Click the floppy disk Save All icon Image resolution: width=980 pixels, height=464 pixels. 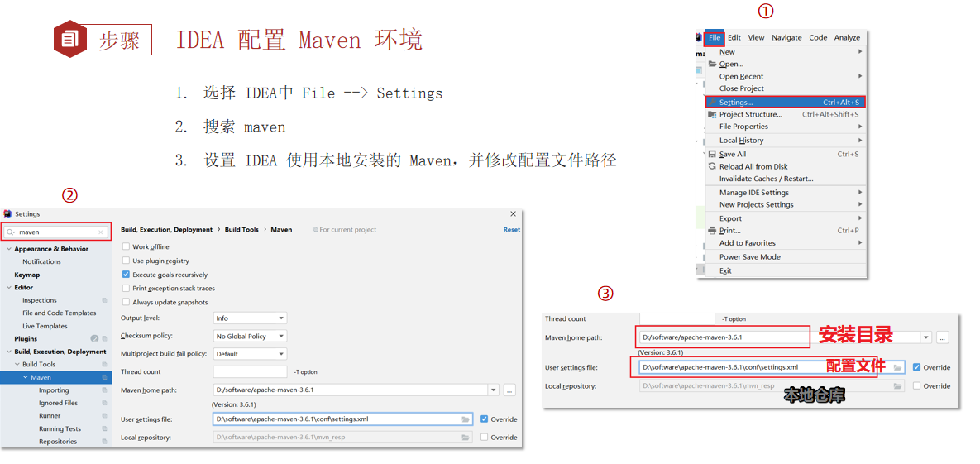(x=712, y=154)
